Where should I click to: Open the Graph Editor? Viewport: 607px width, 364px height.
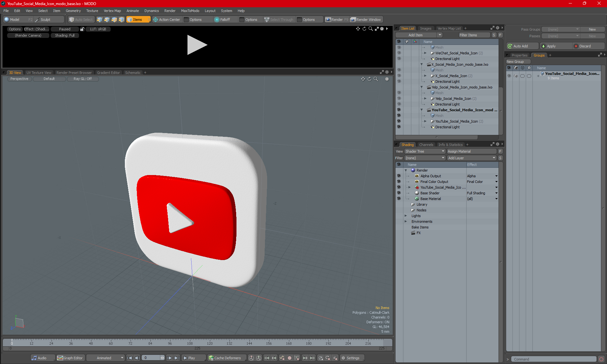pos(70,358)
